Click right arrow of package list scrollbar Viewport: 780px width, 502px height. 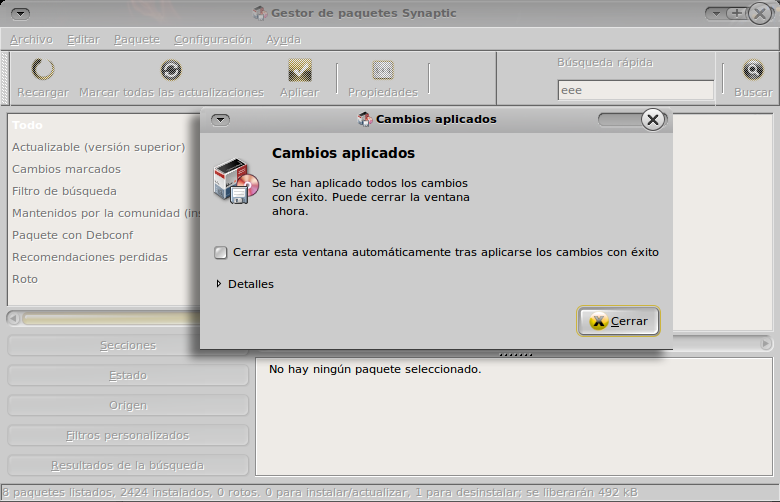click(766, 343)
